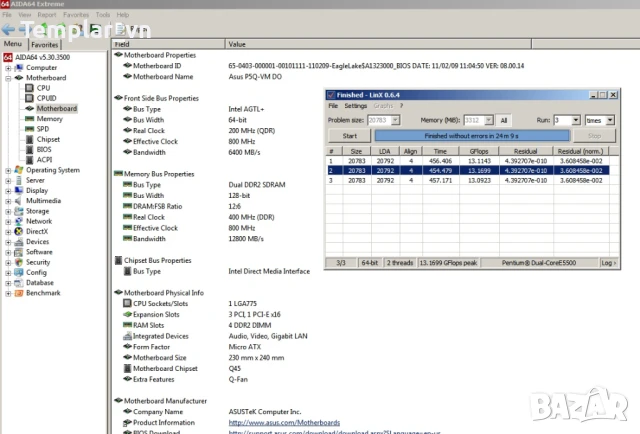Click the All memory button in LinX
The height and width of the screenshot is (434, 640).
[504, 120]
